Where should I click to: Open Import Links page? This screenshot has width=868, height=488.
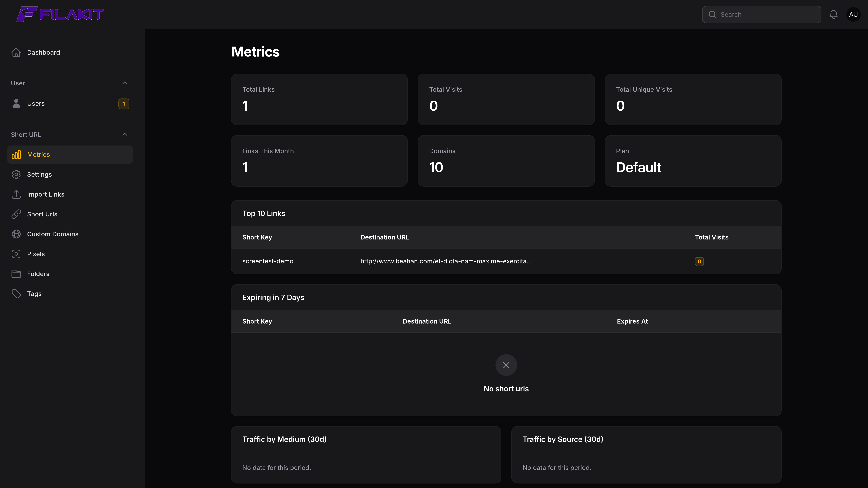[x=70, y=194]
